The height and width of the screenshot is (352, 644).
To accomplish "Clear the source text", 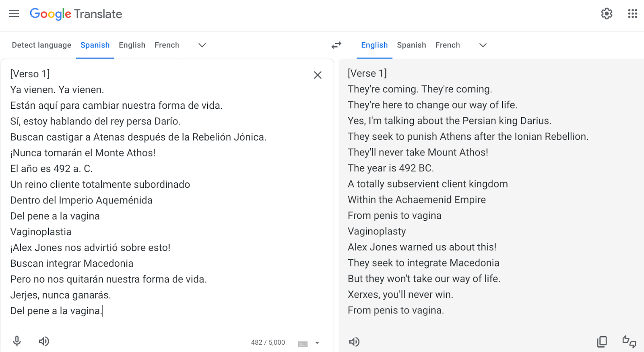I will (318, 75).
